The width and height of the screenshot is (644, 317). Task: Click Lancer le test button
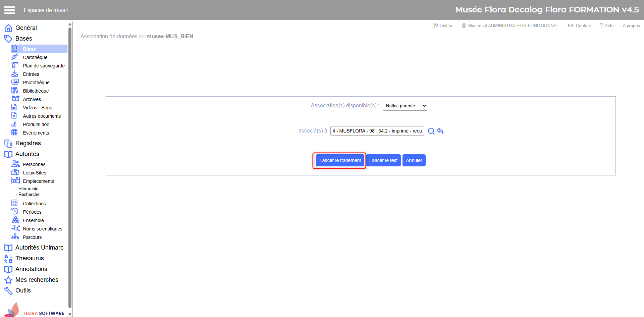coord(383,160)
